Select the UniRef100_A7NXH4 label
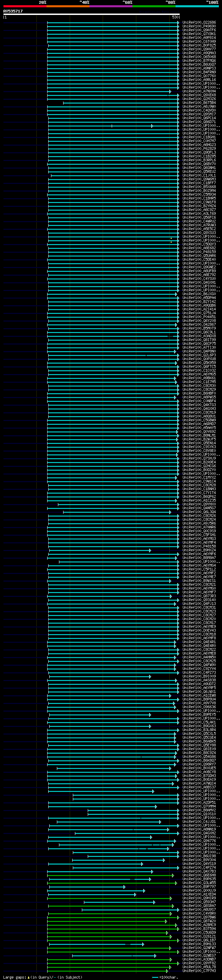This screenshot has width=222, height=980. tap(199, 91)
